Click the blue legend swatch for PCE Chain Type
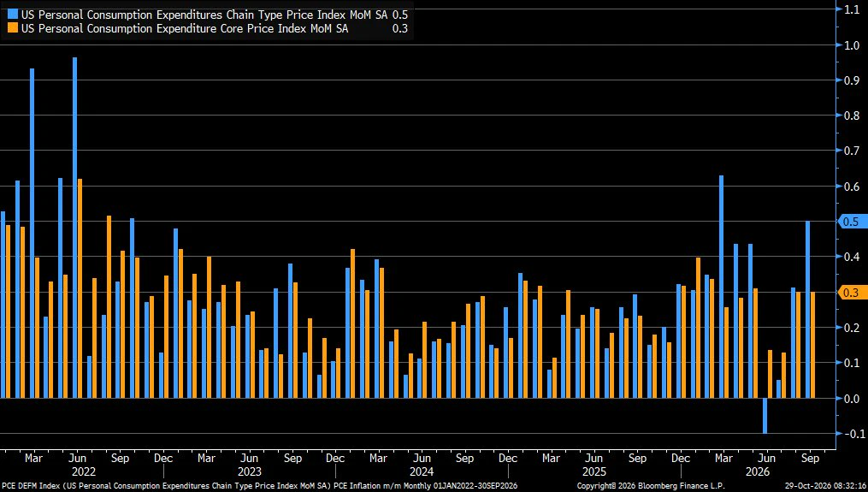Image resolution: width=868 pixels, height=492 pixels. pos(12,15)
